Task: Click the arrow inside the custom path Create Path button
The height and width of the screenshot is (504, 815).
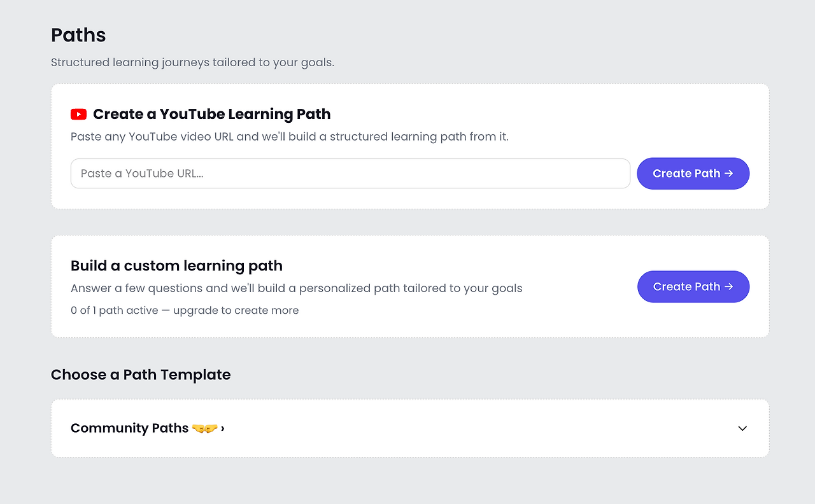Action: 729,287
